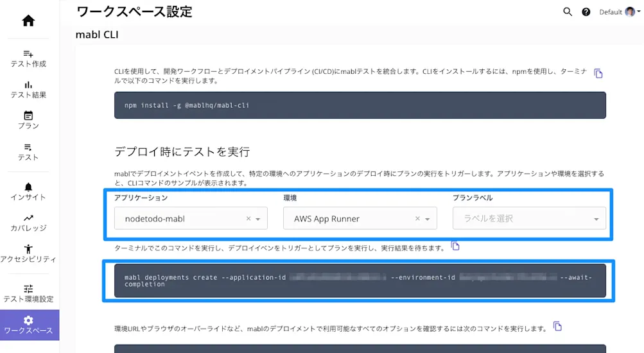The height and width of the screenshot is (353, 644).
Task: Open テスト環境設定 in the sidebar
Action: (28, 293)
